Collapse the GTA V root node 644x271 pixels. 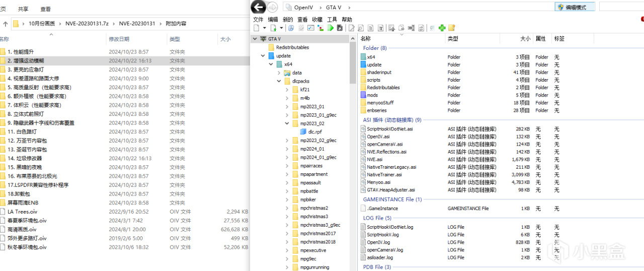[x=255, y=39]
